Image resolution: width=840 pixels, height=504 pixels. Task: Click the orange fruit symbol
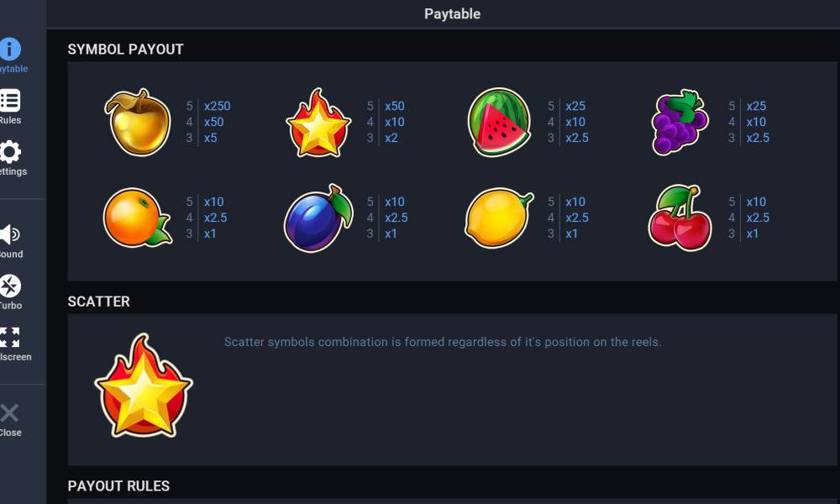click(137, 218)
